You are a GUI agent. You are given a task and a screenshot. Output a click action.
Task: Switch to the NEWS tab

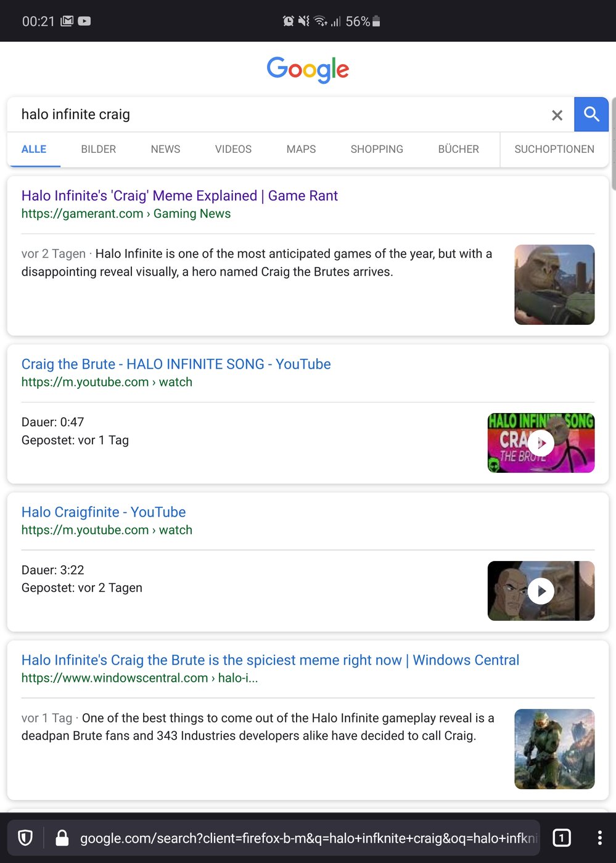tap(165, 149)
